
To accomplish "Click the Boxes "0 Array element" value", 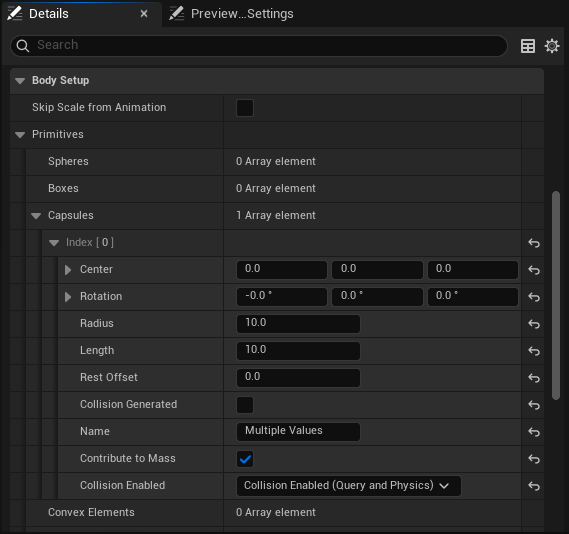I will pos(276,189).
